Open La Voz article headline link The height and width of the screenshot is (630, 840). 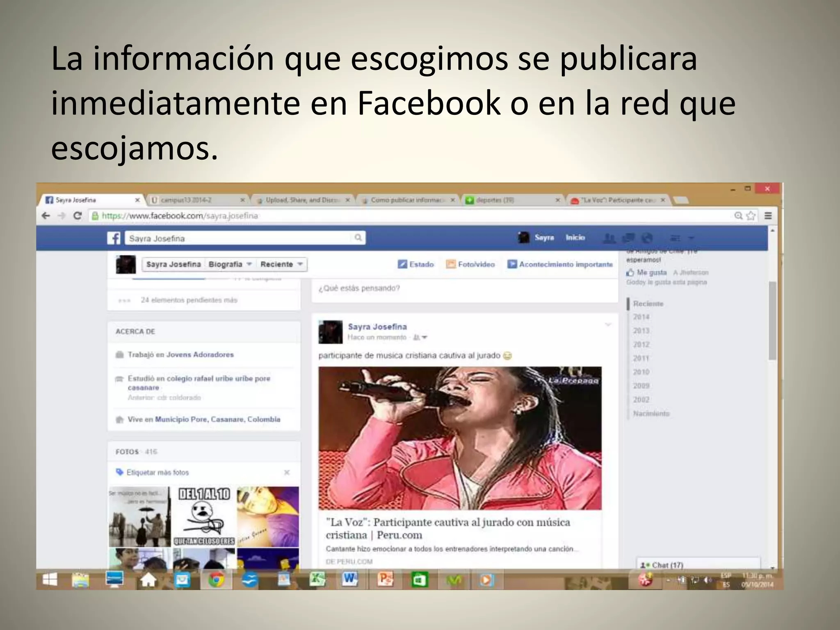point(448,529)
